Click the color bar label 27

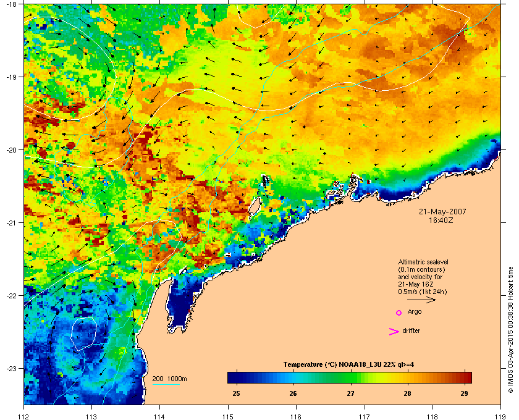click(x=350, y=393)
